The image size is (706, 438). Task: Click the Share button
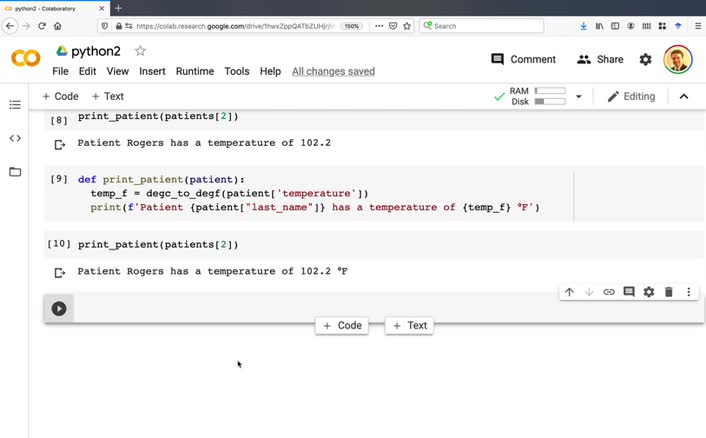click(600, 59)
